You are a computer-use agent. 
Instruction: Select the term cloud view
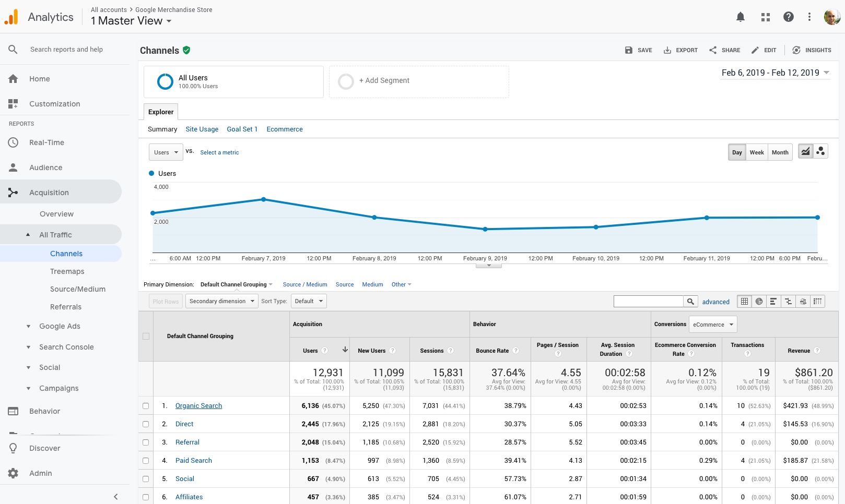(803, 301)
